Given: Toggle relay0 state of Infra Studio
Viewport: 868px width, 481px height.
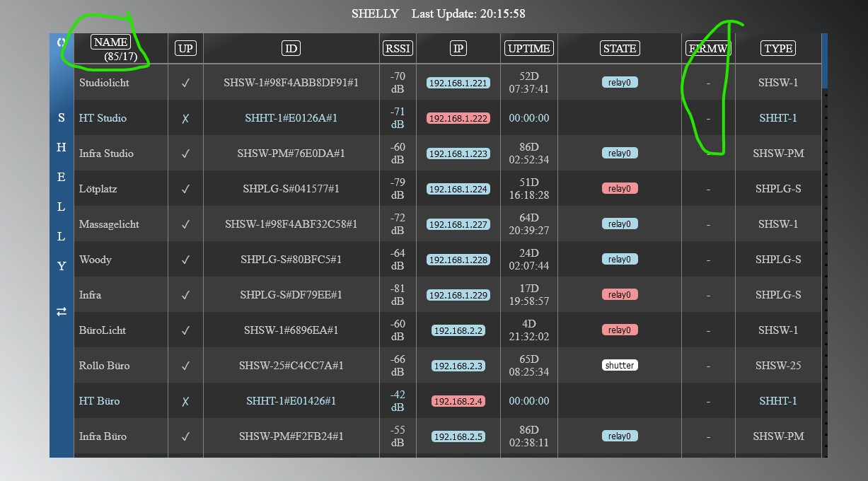Looking at the screenshot, I should tap(620, 153).
